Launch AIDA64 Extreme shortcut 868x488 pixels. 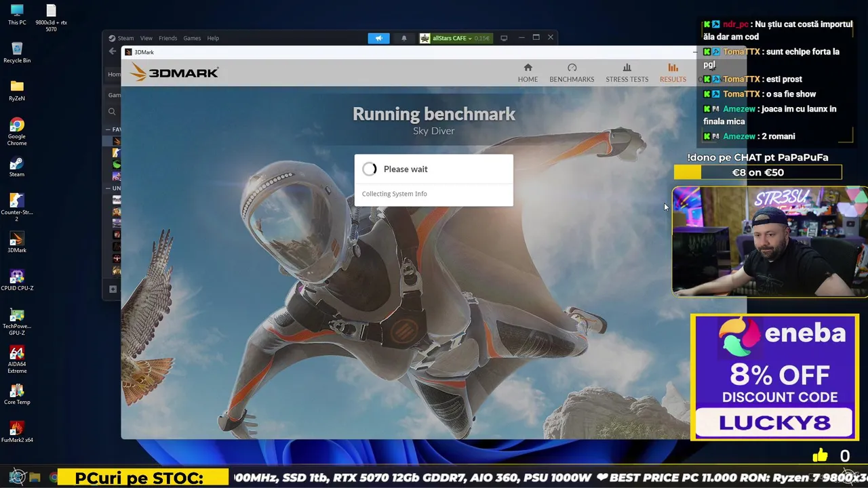tap(17, 359)
